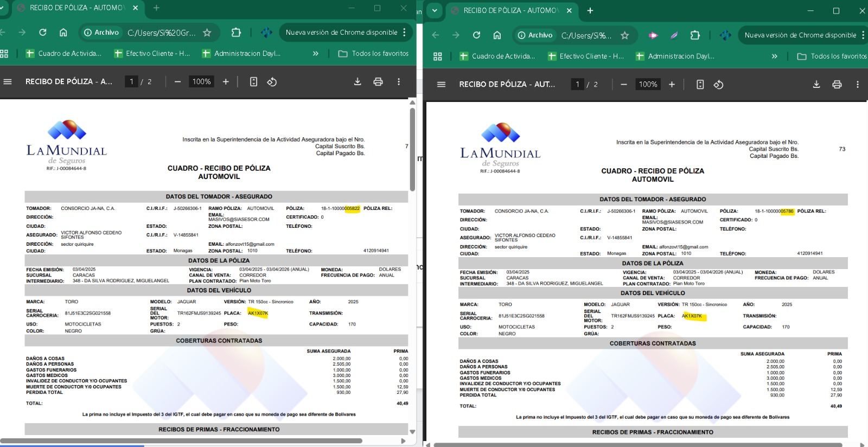This screenshot has height=447, width=868.
Task: Open a new tab in the right window
Action: pyautogui.click(x=590, y=10)
